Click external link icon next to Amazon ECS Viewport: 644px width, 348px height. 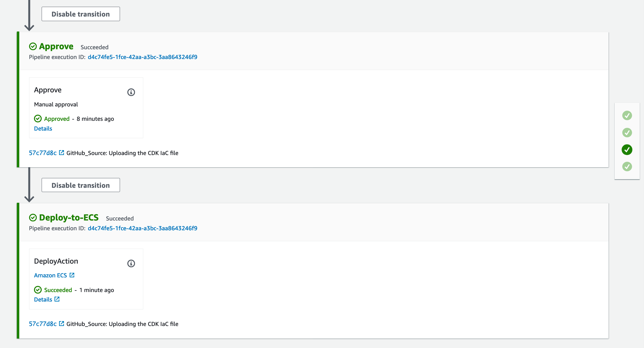click(72, 275)
